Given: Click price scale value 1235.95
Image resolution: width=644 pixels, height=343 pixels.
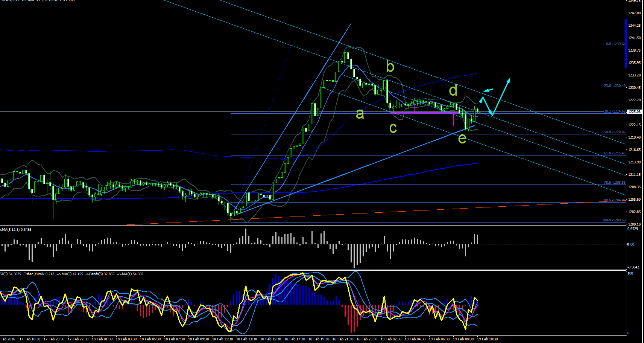Looking at the screenshot, I should 634,63.
